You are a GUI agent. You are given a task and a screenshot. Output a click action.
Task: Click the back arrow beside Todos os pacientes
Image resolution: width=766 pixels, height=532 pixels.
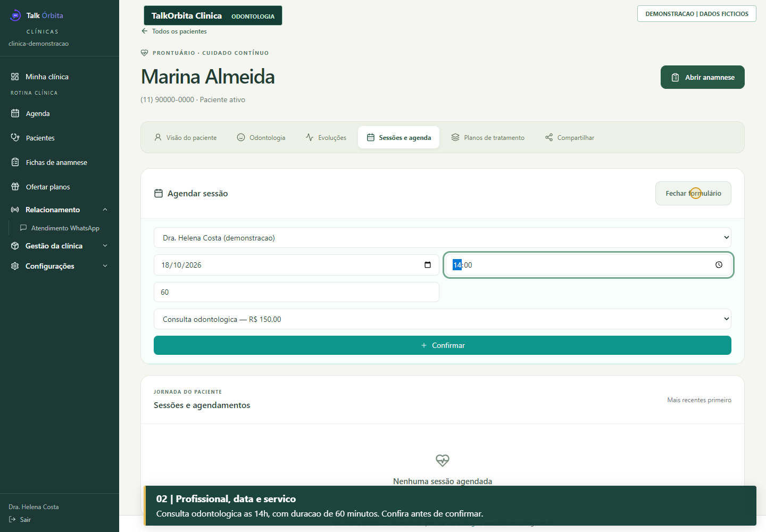pos(144,31)
